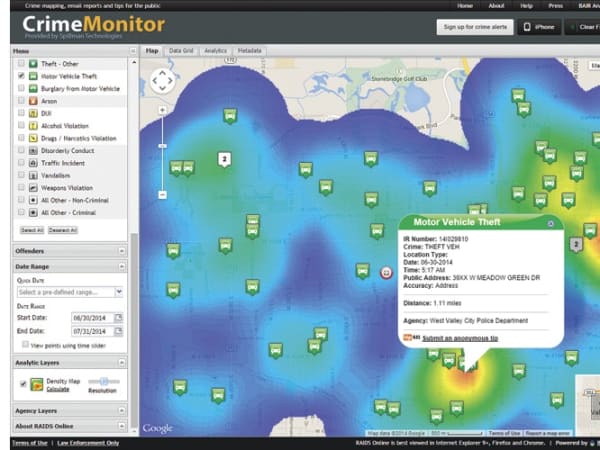This screenshot has height=450, width=600.
Task: Open the Quick Date predefined range dropdown
Action: coord(119,292)
